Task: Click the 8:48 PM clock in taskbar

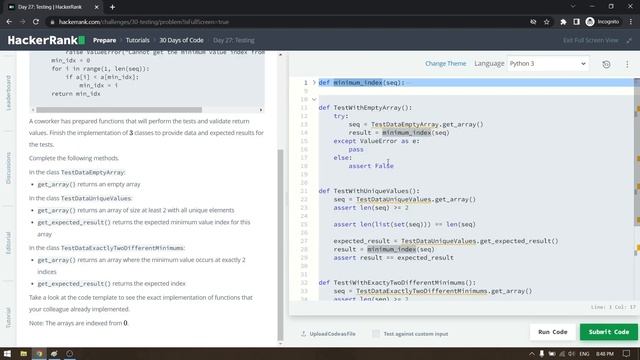Action: [x=605, y=354]
